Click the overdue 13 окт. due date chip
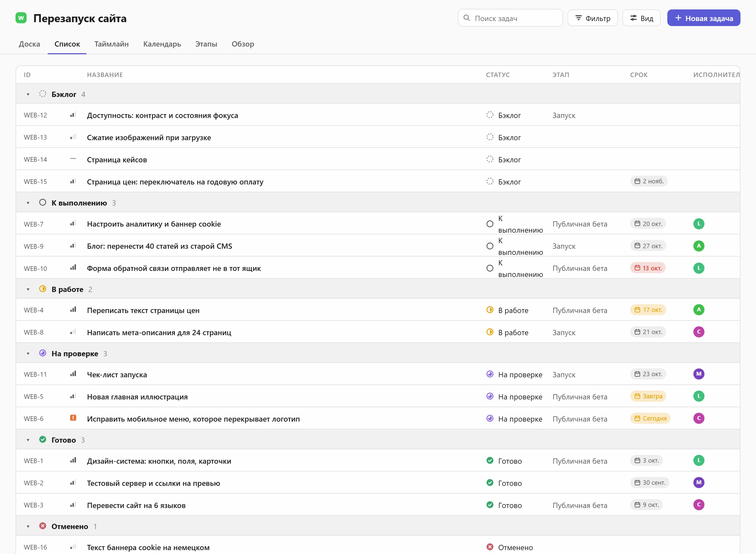756x554 pixels. 648,268
